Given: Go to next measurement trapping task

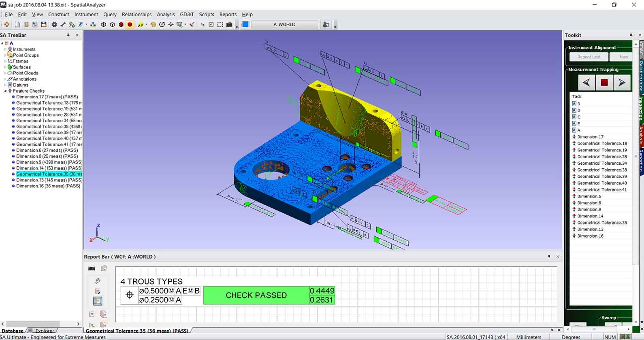Looking at the screenshot, I should (622, 83).
